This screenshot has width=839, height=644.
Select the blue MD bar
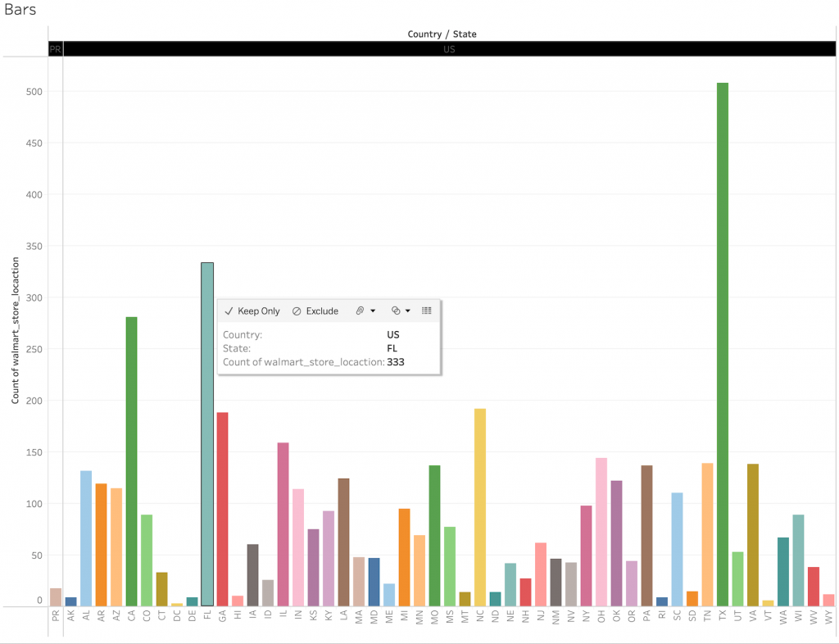click(374, 582)
